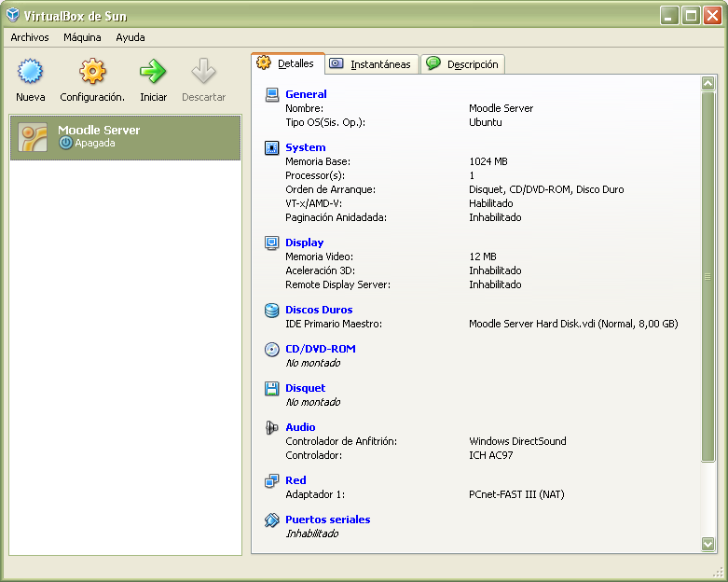
Task: Click the 'Iniciar' toolbar label
Action: (x=153, y=97)
